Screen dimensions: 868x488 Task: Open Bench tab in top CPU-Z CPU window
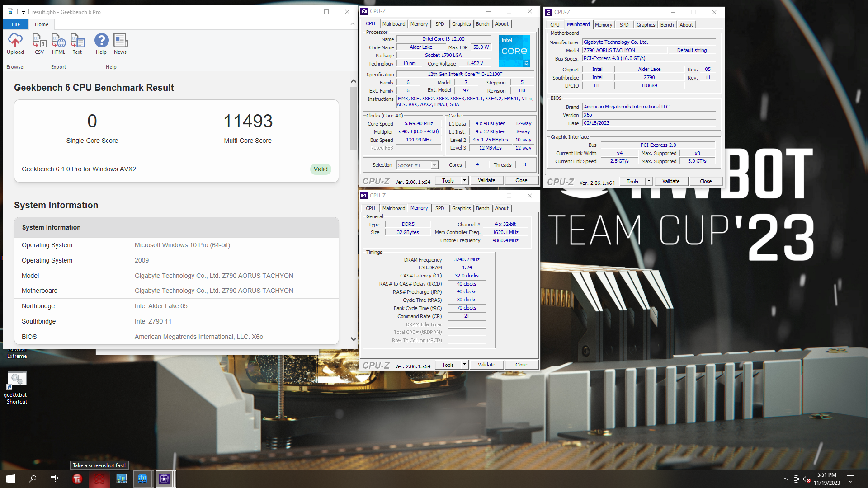[x=483, y=24]
